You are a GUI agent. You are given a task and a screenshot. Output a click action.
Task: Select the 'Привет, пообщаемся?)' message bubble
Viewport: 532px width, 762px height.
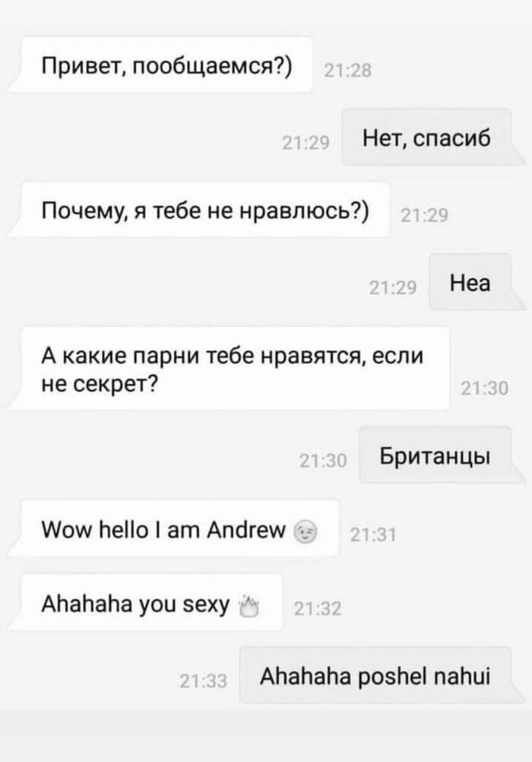coord(161,65)
